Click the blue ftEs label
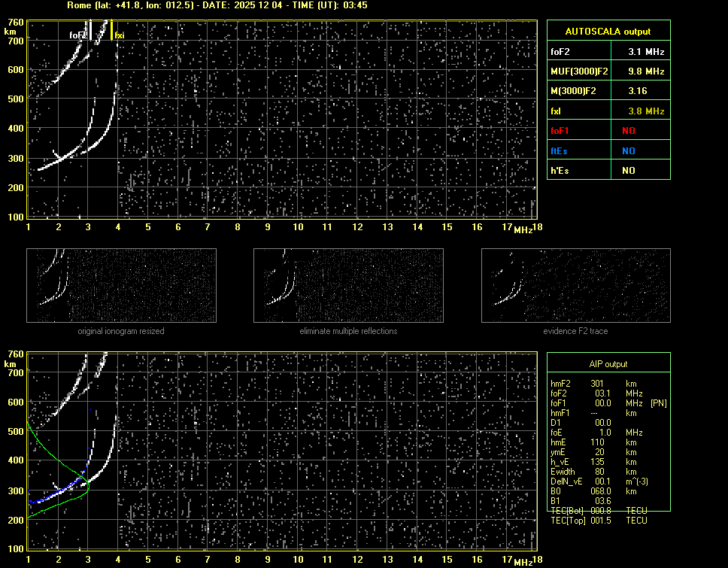 pyautogui.click(x=559, y=150)
